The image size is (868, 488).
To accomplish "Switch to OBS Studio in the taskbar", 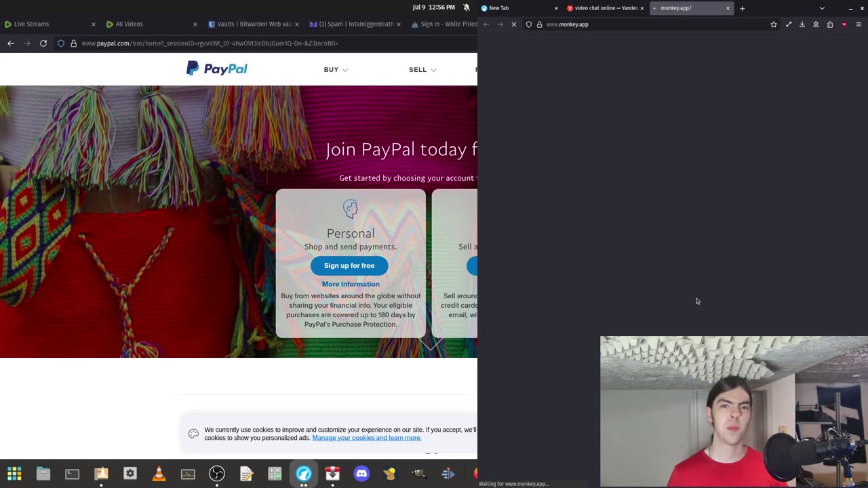I will (x=217, y=474).
